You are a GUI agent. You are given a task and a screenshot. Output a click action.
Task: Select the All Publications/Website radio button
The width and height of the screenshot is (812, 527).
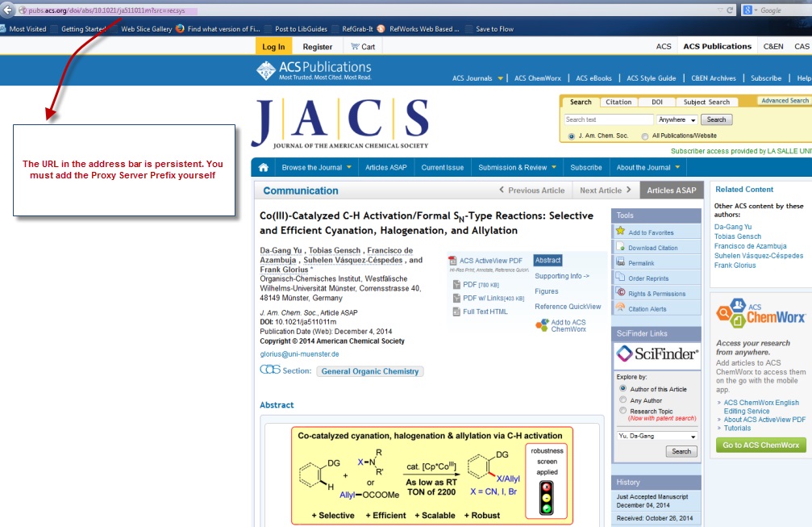pos(645,136)
